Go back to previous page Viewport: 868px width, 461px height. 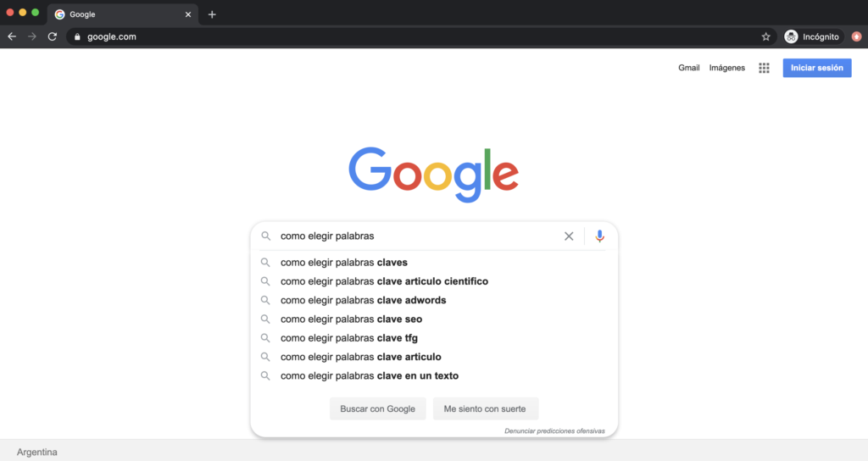12,36
